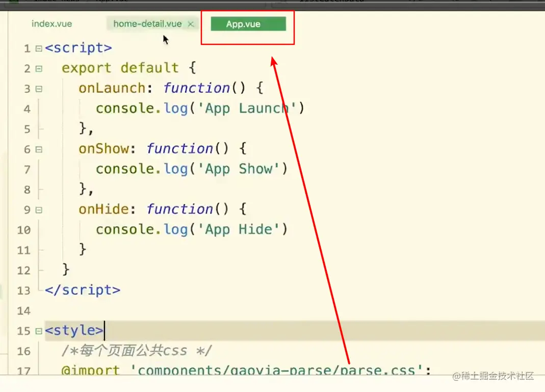
Task: Click line number 4 in the gutter
Action: coord(27,109)
